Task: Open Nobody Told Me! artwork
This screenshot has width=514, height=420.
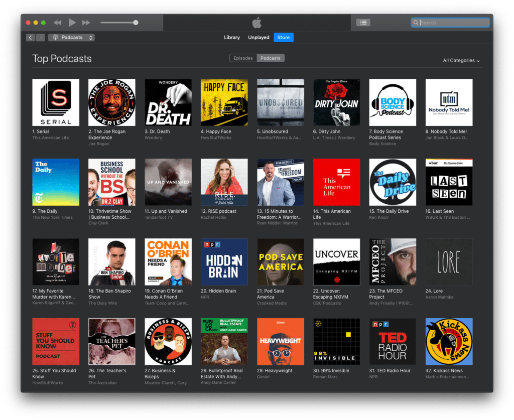Action: (x=449, y=102)
